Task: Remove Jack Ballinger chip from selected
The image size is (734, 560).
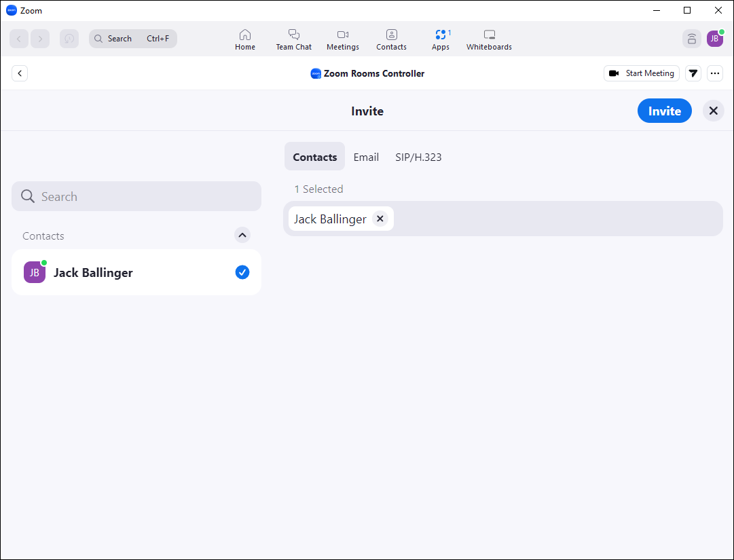Action: [x=380, y=219]
